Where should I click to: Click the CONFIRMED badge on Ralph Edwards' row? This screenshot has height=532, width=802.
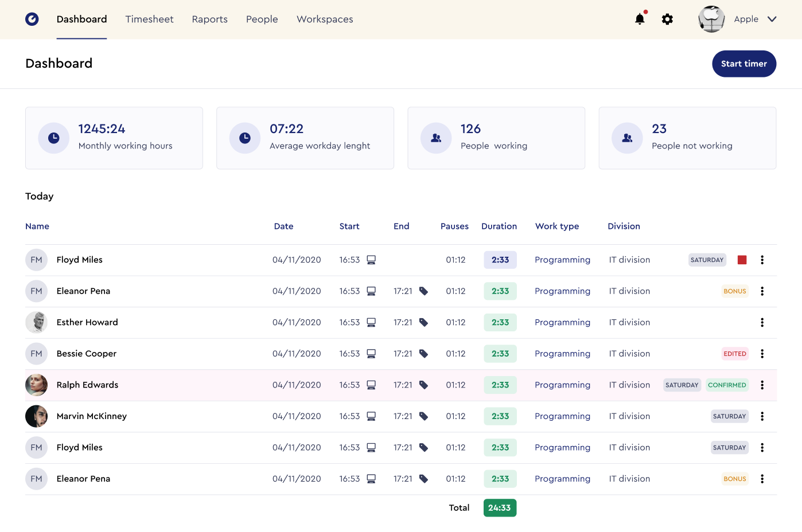(x=727, y=385)
